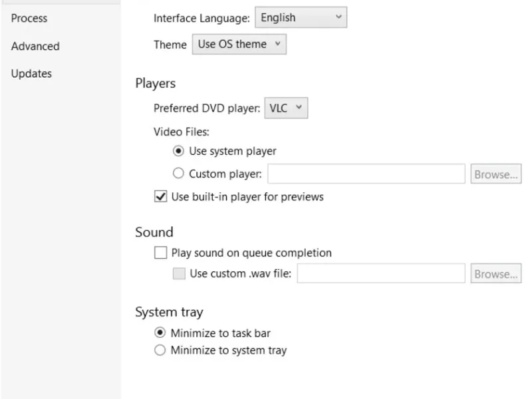Choose the Custom player radio button
The height and width of the screenshot is (399, 532).
pyautogui.click(x=178, y=174)
